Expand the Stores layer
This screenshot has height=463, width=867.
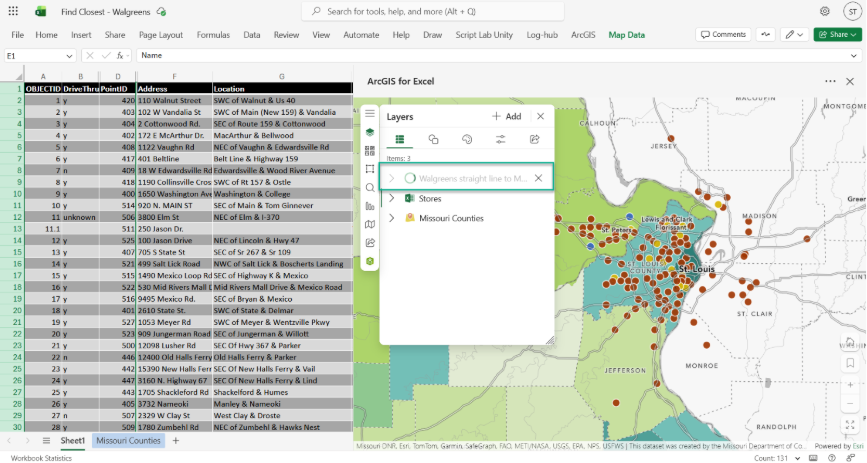point(391,198)
